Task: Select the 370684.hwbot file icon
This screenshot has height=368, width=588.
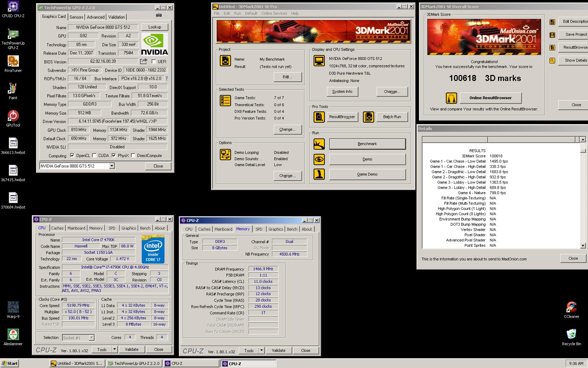Action: [x=13, y=198]
